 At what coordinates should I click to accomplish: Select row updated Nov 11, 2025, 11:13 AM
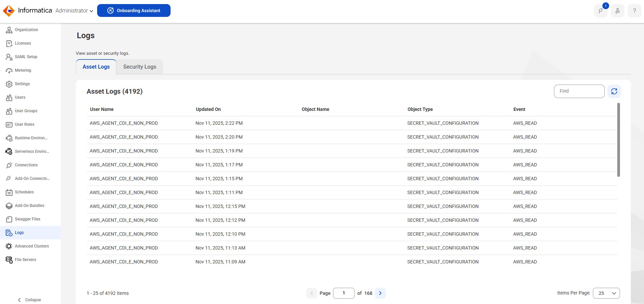[352, 248]
